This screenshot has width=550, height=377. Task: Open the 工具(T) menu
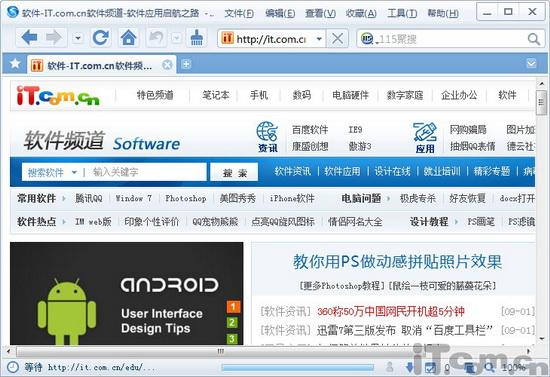point(402,13)
